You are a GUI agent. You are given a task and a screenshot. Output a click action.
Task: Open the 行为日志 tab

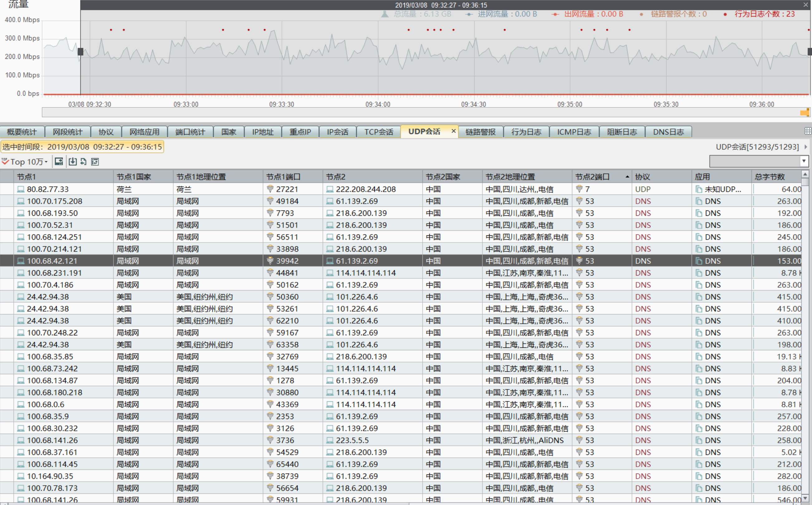(x=526, y=132)
